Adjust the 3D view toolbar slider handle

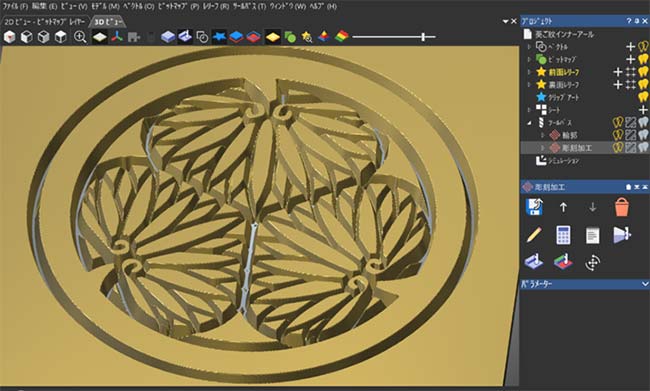point(423,37)
